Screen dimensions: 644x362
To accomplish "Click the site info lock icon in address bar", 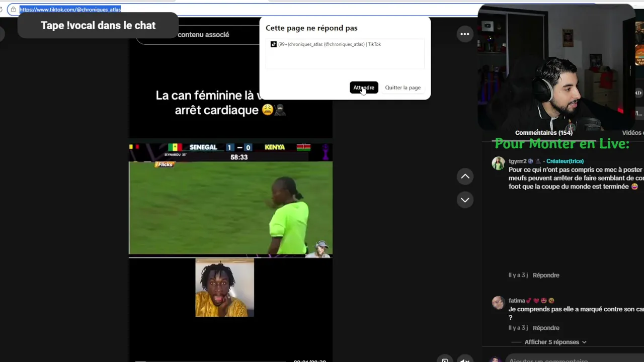I will click(x=13, y=9).
